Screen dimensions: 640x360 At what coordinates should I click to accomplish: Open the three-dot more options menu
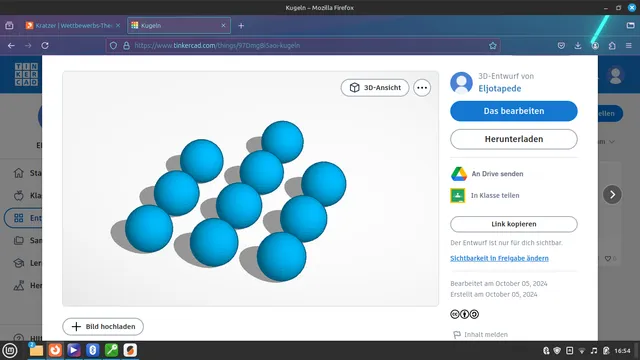[x=422, y=88]
